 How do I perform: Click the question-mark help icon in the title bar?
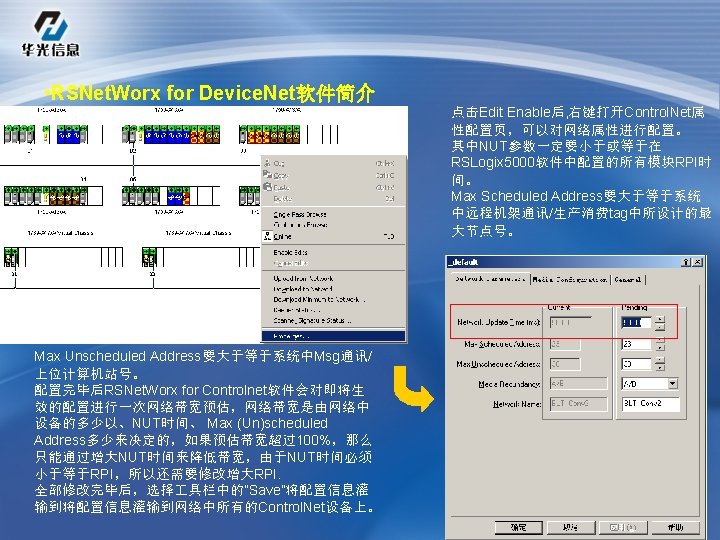pyautogui.click(x=686, y=262)
